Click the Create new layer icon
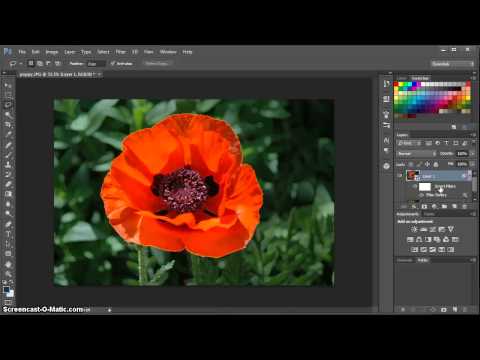This screenshot has width=480, height=360. (454, 207)
